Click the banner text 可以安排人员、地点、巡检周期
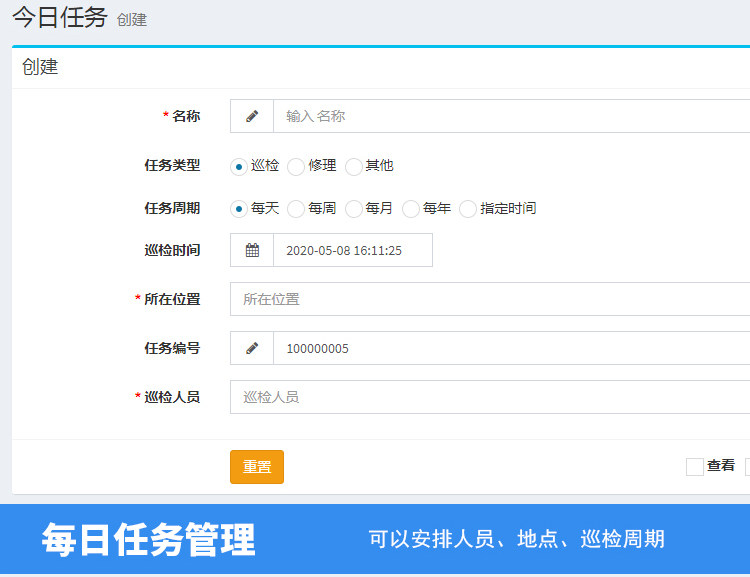Screen dimensions: 750x577 [517, 539]
